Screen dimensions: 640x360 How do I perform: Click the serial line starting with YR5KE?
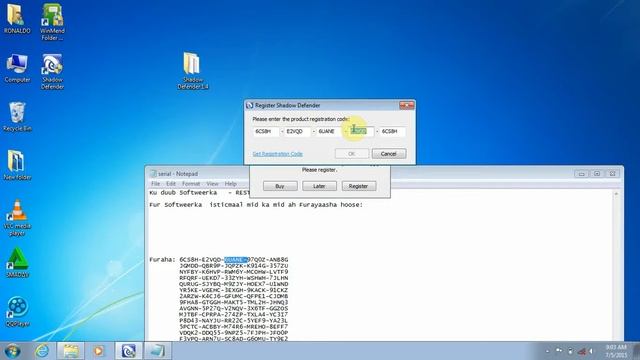pos(233,290)
